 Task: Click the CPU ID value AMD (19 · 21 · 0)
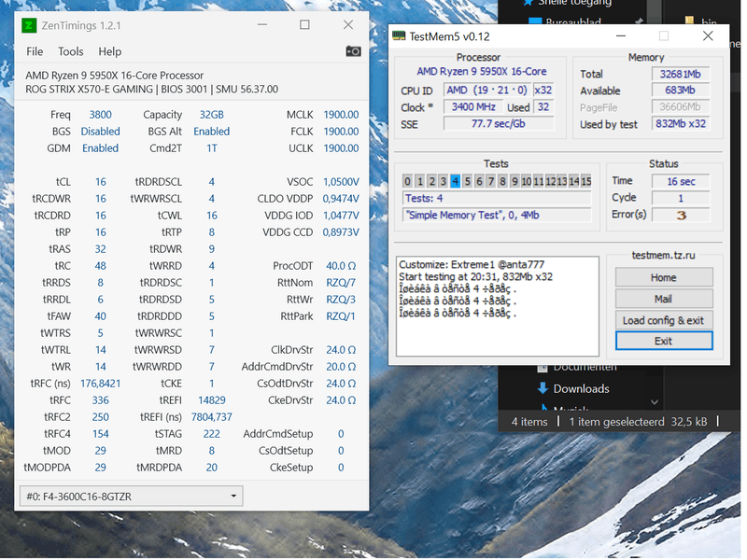click(486, 90)
